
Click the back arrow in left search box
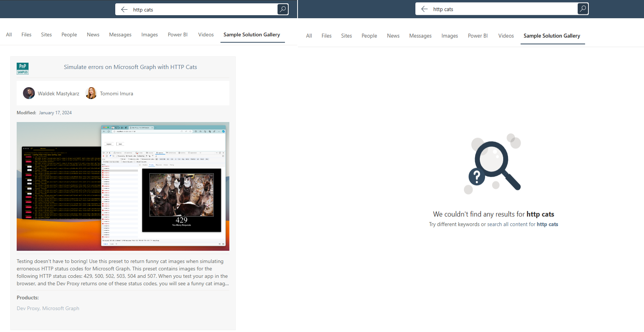(125, 10)
